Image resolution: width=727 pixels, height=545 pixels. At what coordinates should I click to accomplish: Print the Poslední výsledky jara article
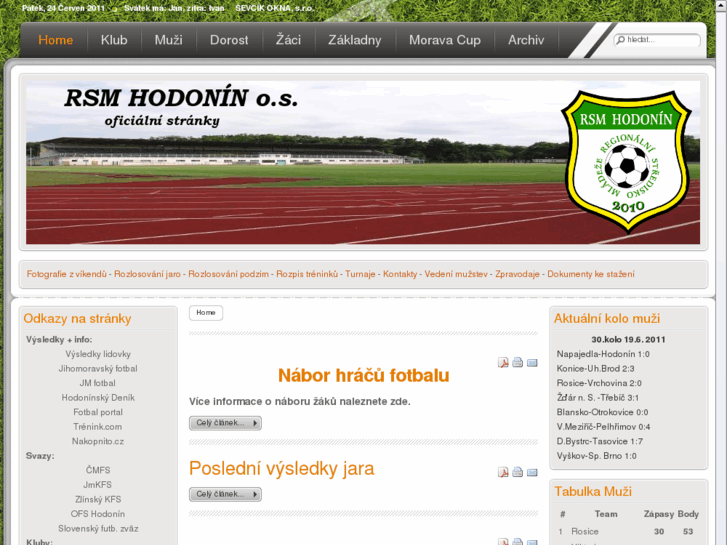[x=517, y=472]
